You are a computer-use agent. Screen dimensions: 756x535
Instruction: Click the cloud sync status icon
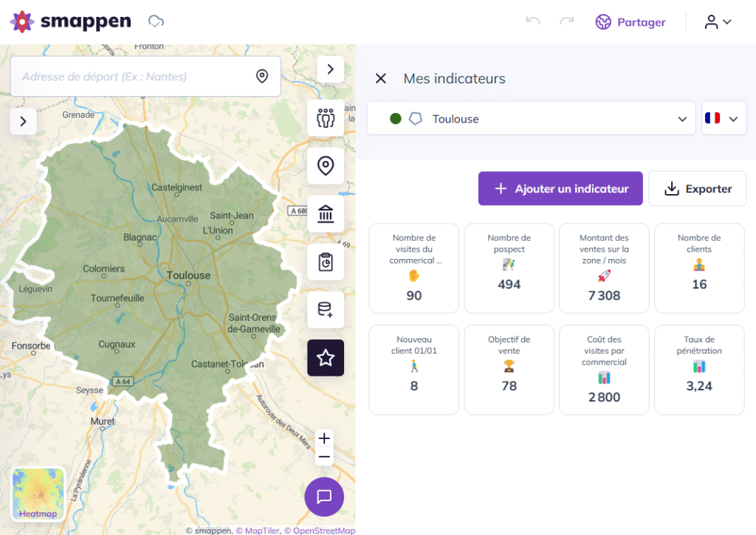click(x=156, y=21)
